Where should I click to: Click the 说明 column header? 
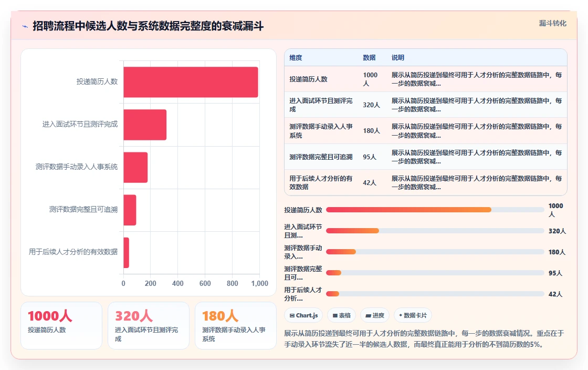pyautogui.click(x=398, y=57)
